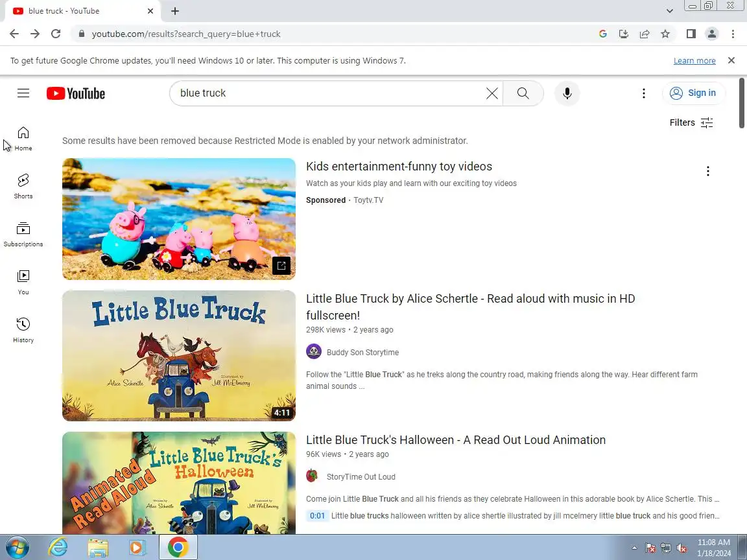Viewport: 747px width, 560px height.
Task: Open the Chrome three-dot menu
Action: 733,34
